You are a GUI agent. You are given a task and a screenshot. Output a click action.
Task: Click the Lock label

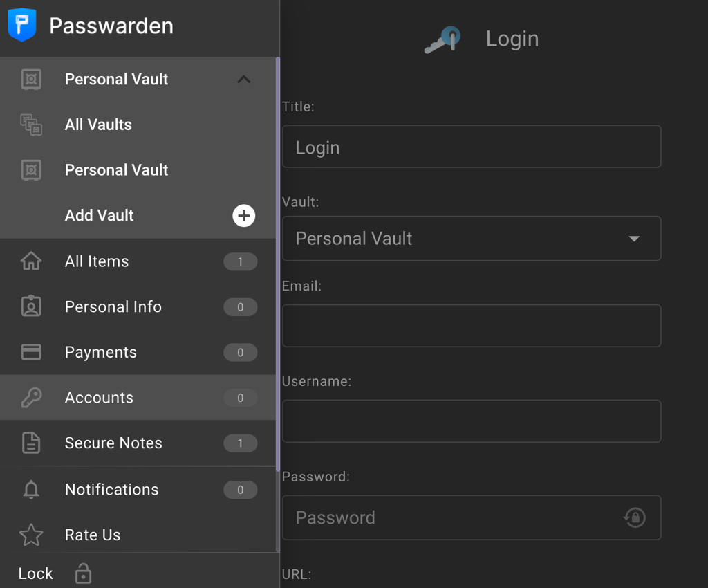(36, 573)
